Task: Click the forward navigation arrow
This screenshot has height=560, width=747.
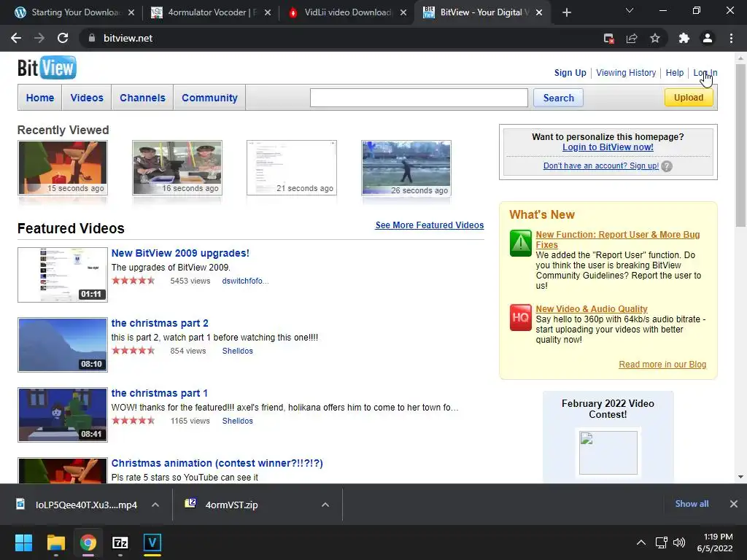Action: [39, 38]
